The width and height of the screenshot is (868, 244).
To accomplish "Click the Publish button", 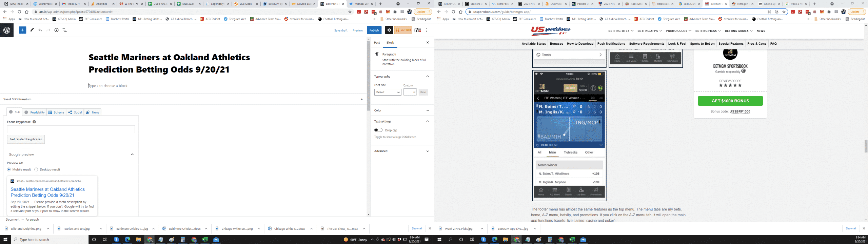I will [374, 30].
